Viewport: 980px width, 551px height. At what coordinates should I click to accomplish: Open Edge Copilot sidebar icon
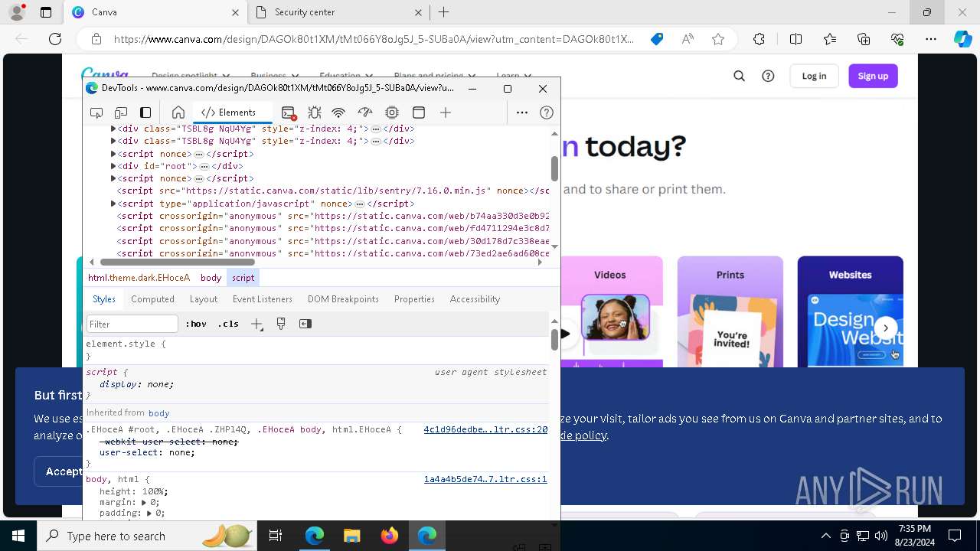962,39
